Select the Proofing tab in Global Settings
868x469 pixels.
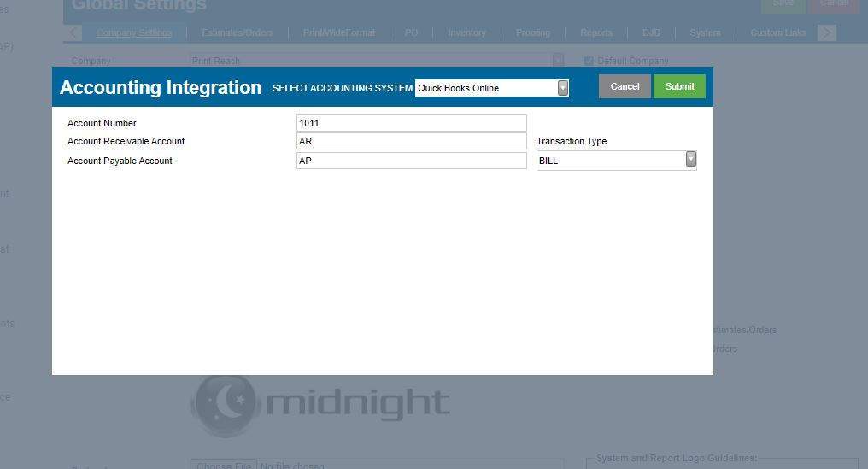pyautogui.click(x=533, y=32)
